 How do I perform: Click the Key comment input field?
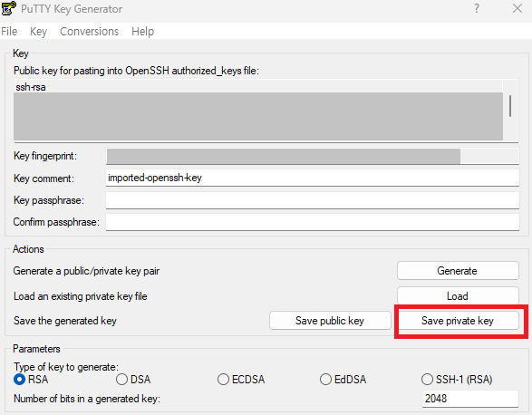pos(313,178)
